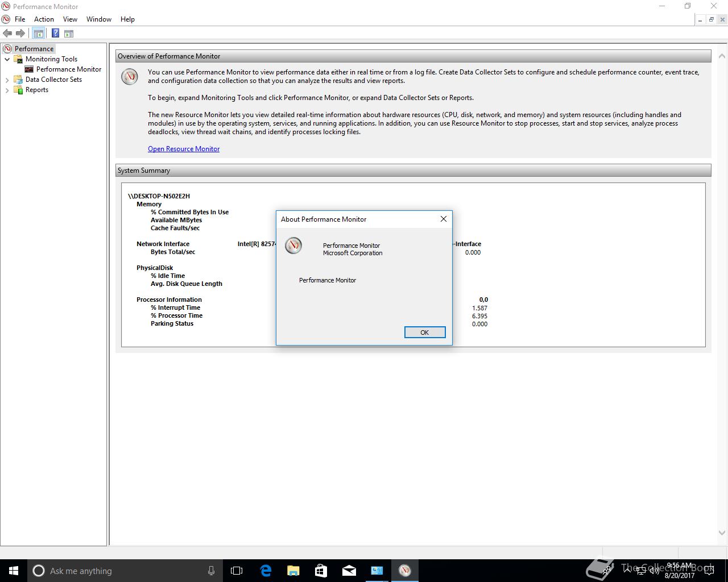Click the Reports folder icon

(18, 90)
